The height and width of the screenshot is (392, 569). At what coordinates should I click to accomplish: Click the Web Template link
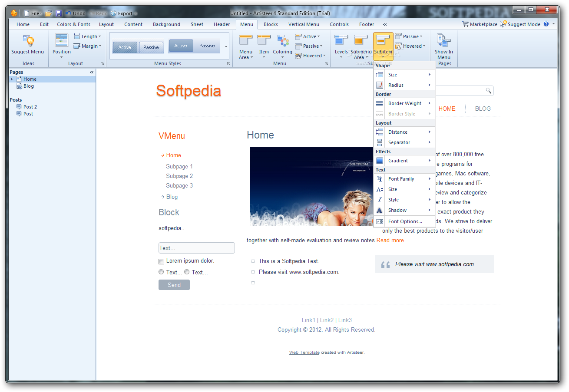click(x=304, y=352)
